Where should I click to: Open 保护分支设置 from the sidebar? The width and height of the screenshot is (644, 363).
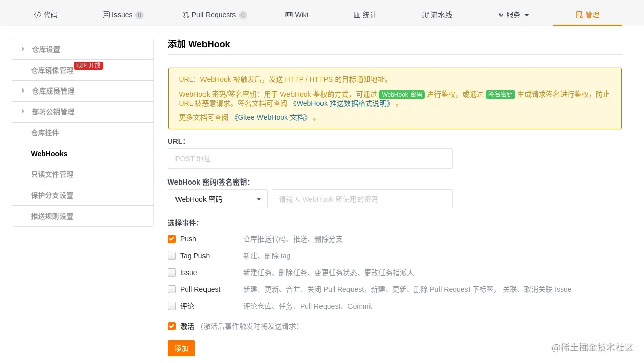pyautogui.click(x=52, y=195)
